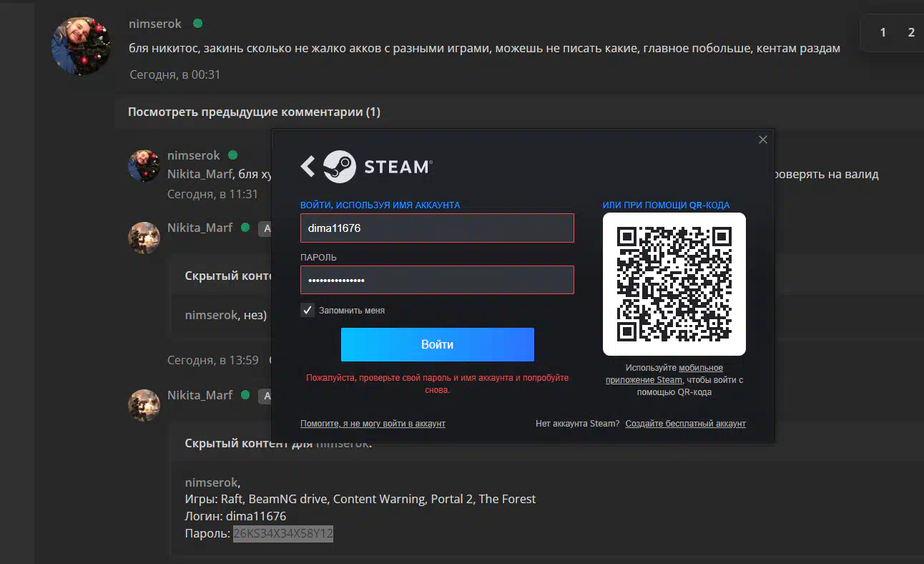Follow the "Создайте бесплатный аккаунт" link

click(x=685, y=424)
